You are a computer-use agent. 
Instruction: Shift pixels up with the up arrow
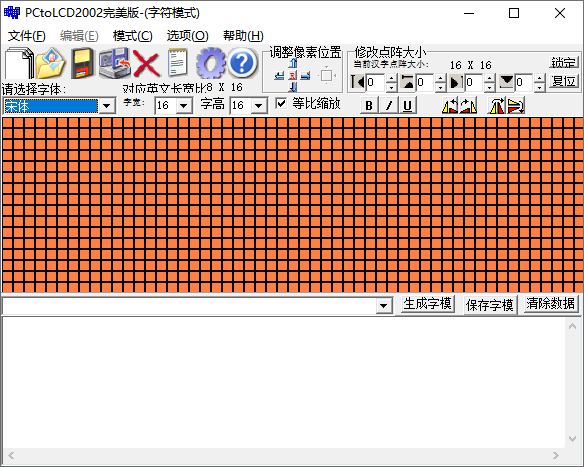(x=293, y=63)
